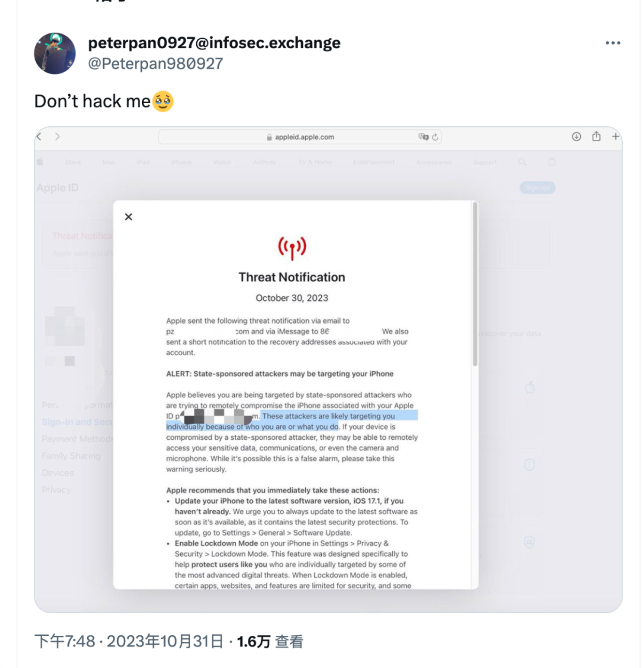The width and height of the screenshot is (644, 668).
Task: Select the Sign-In and Security sidebar item
Action: point(78,422)
